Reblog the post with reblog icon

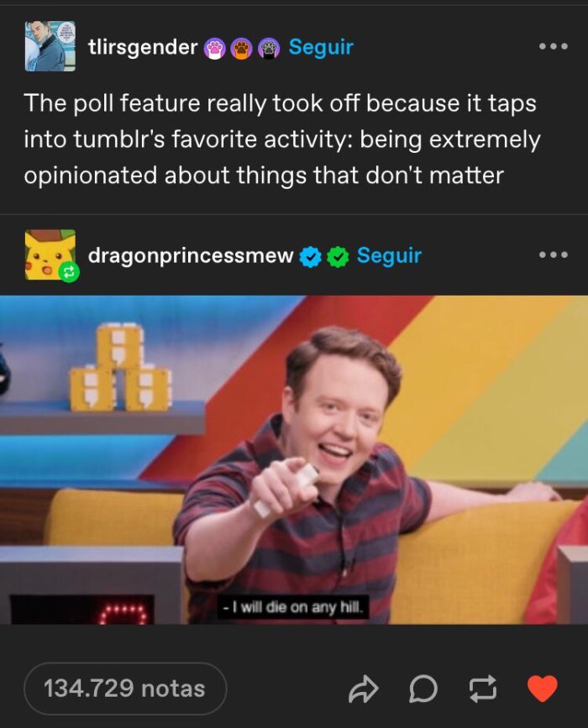482,689
